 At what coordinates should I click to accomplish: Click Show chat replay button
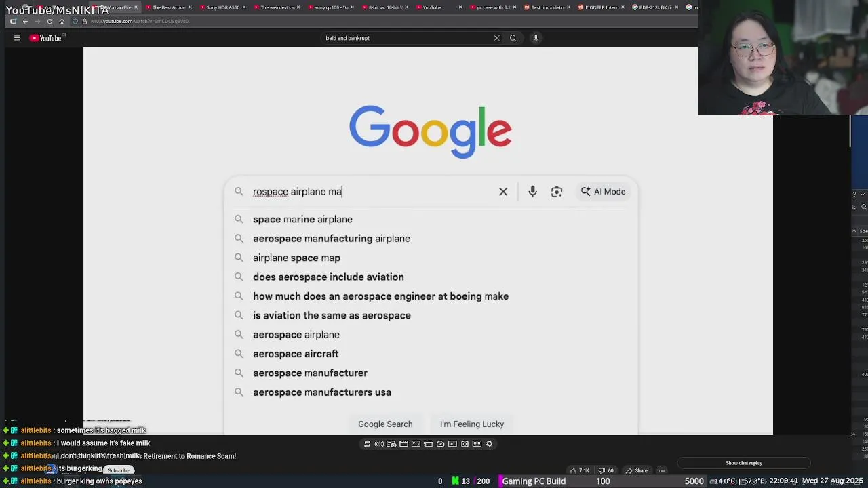(x=744, y=463)
